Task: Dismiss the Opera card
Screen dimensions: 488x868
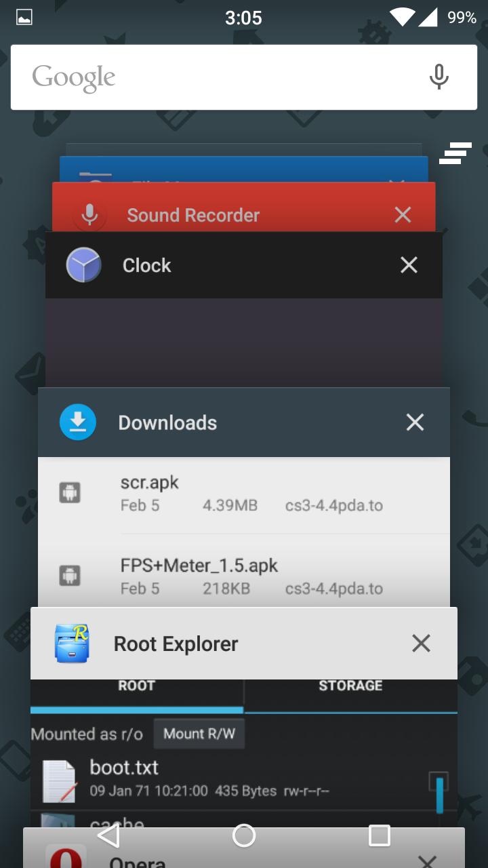Action: [427, 862]
